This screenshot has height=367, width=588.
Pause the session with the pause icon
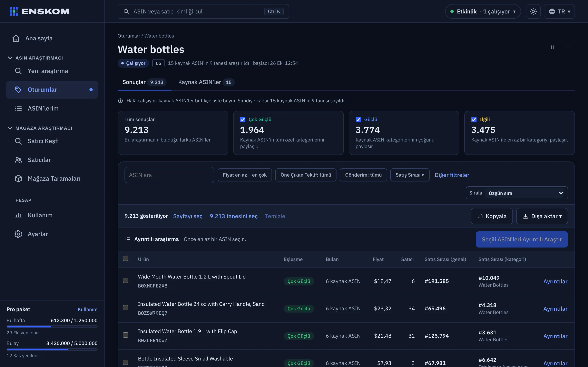552,47
